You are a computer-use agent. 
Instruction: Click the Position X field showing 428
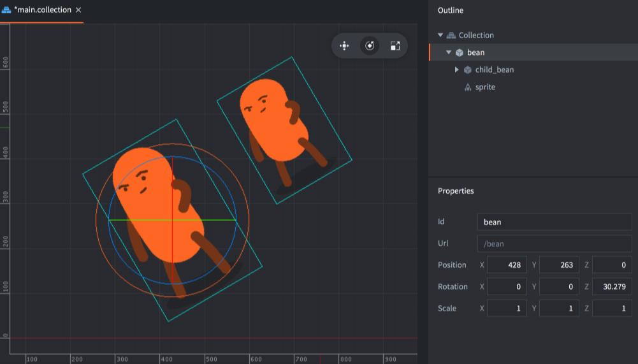click(507, 265)
